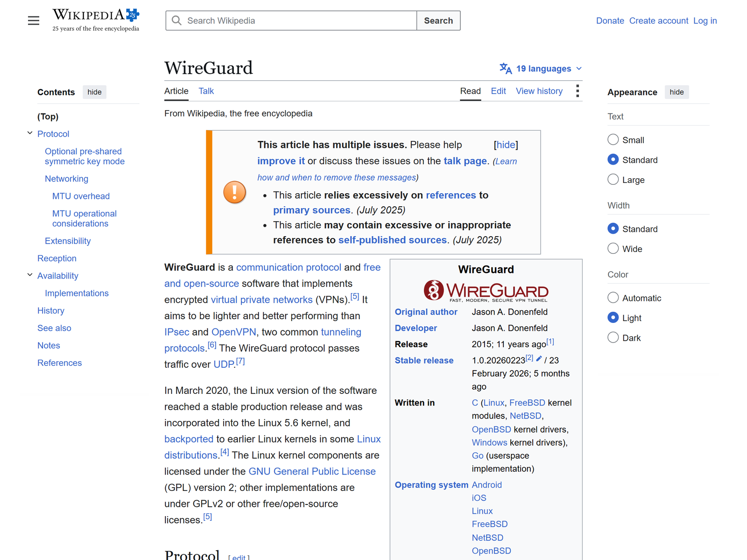Switch to the Article tab
This screenshot has height=560, width=747.
pos(176,91)
